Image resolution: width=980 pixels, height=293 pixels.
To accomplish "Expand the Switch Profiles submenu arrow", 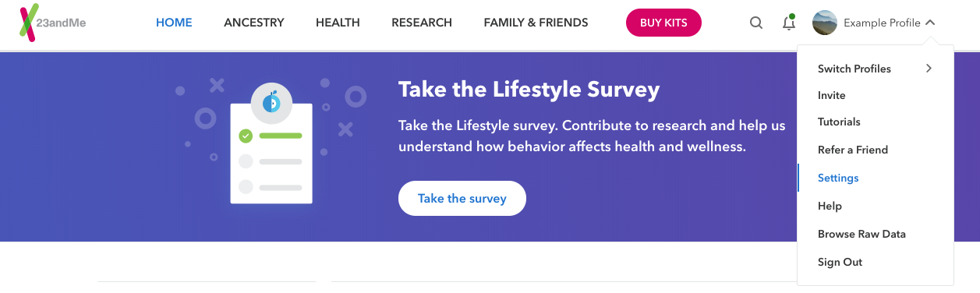I will coord(929,69).
